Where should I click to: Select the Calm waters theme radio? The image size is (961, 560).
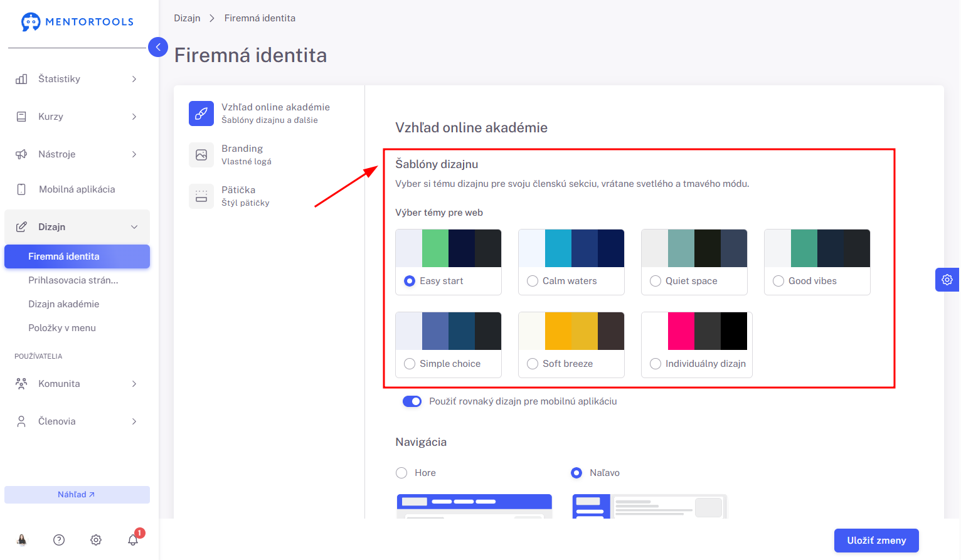(x=533, y=281)
